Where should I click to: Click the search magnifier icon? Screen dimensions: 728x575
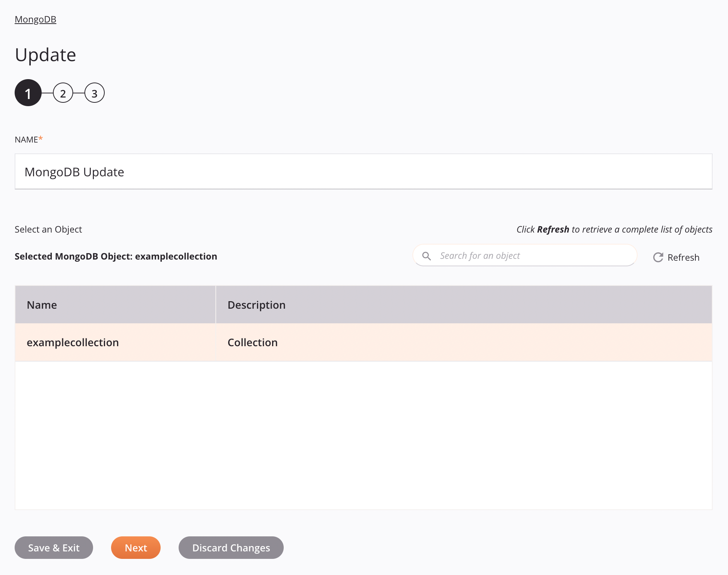point(426,256)
